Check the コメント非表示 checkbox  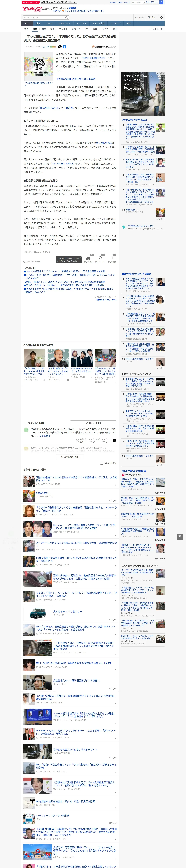click(102, 463)
